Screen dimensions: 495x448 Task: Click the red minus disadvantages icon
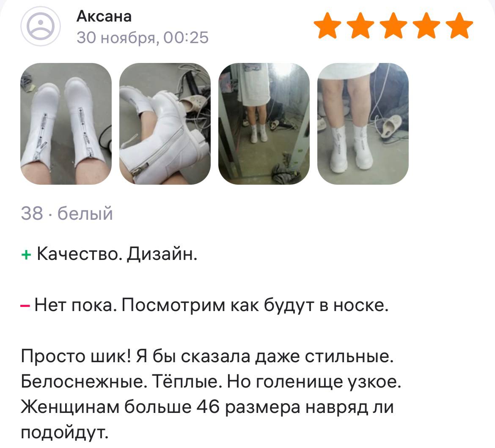[x=25, y=306]
